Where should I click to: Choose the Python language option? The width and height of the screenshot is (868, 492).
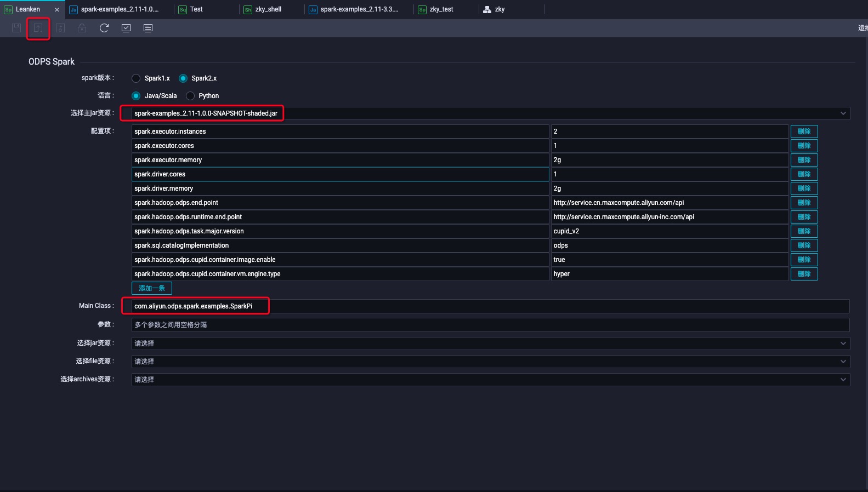190,96
